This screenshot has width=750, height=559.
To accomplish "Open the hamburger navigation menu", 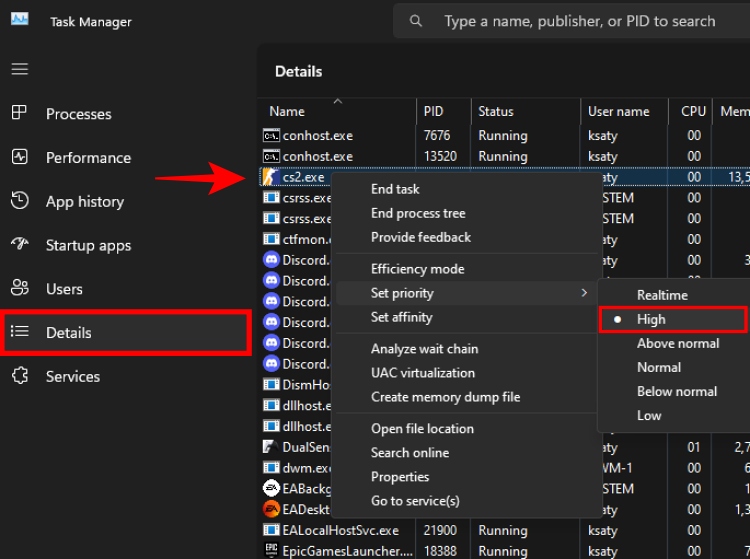I will pos(20,69).
